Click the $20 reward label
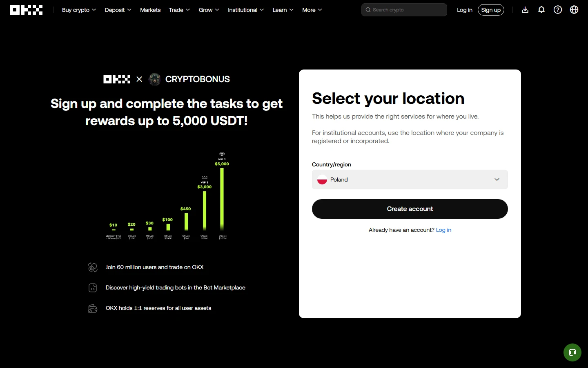 coord(131,224)
